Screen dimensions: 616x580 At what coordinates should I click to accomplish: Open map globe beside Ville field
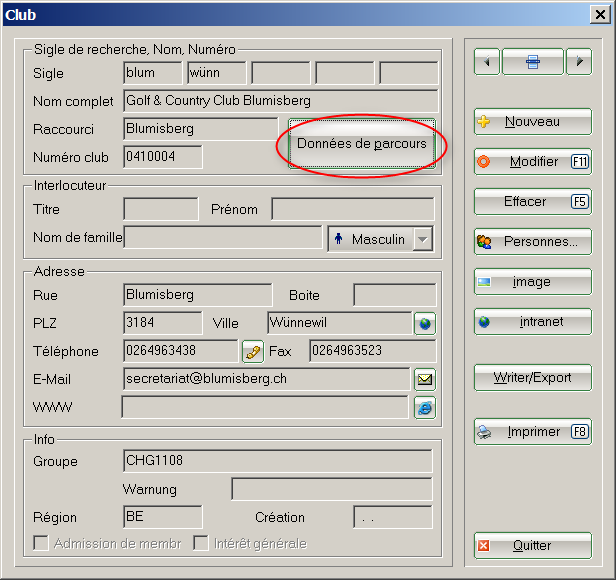pyautogui.click(x=425, y=323)
